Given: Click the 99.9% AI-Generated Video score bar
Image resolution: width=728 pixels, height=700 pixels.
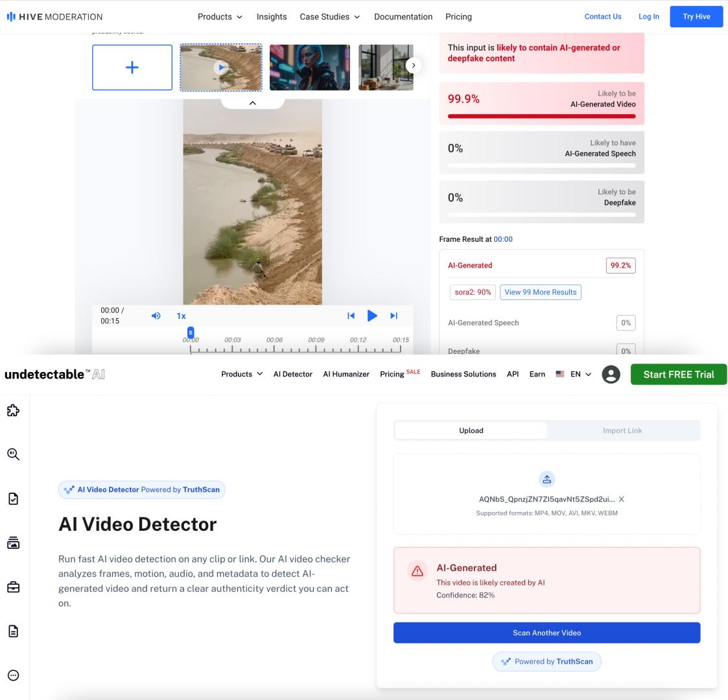Looking at the screenshot, I should point(541,116).
